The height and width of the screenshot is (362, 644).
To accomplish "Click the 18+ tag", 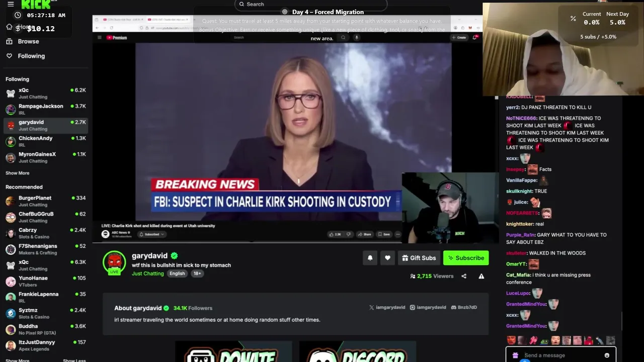I will (x=197, y=274).
